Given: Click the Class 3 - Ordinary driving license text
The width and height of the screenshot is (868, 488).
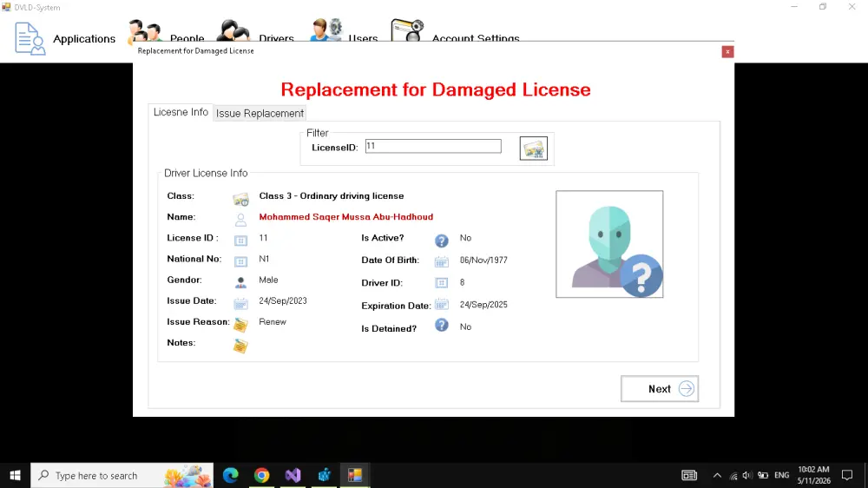Looking at the screenshot, I should click(x=331, y=196).
